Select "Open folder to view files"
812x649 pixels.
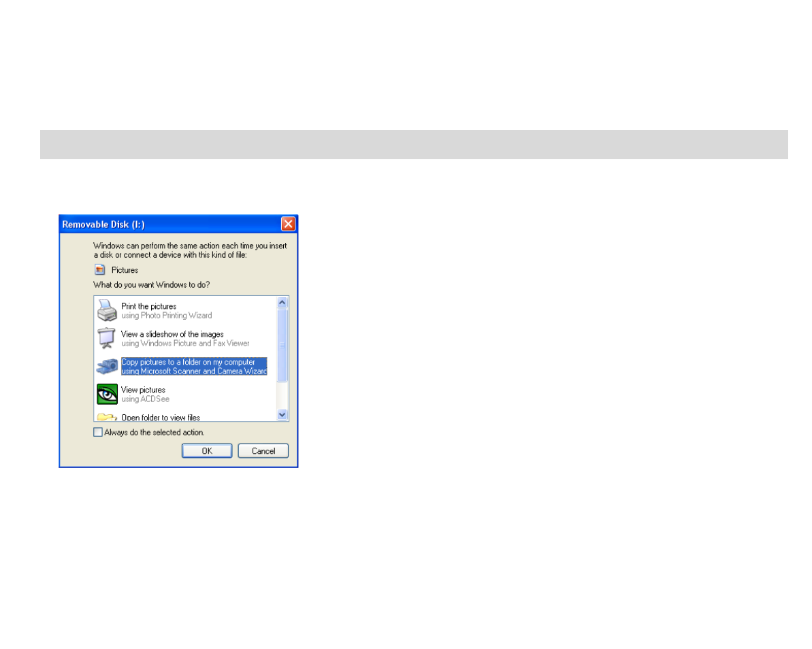[x=161, y=417]
